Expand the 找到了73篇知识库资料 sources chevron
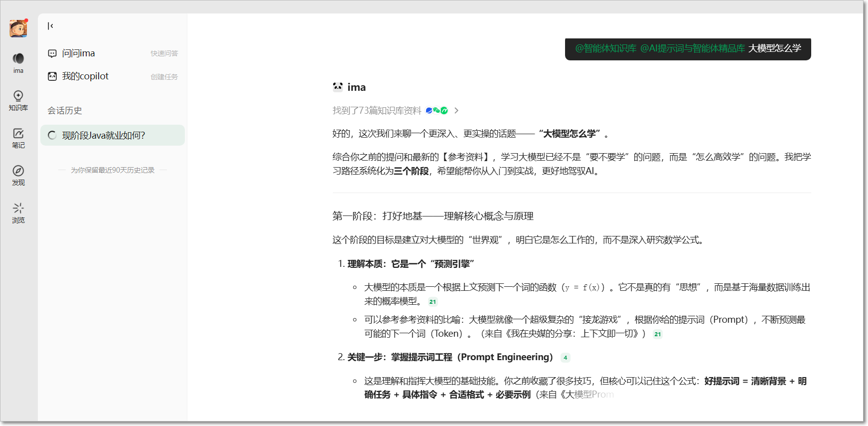The height and width of the screenshot is (426, 868). click(456, 111)
